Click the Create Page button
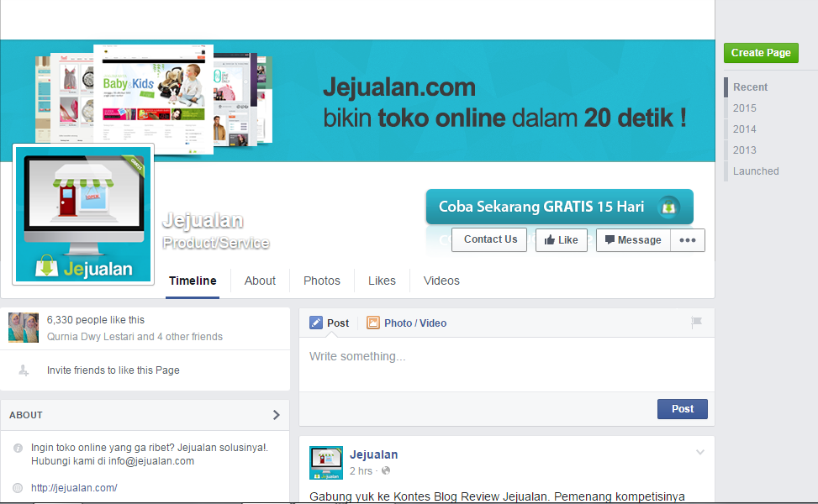The image size is (818, 504). (761, 53)
